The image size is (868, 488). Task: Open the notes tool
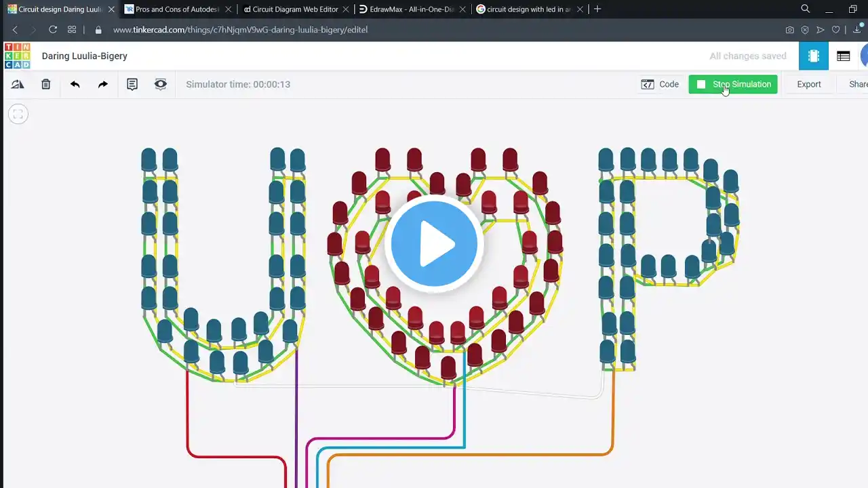[x=132, y=84]
